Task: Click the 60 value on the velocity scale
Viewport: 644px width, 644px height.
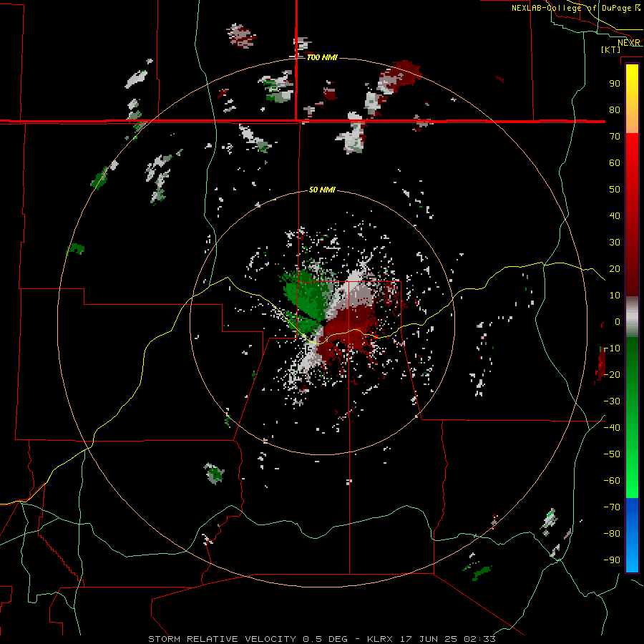Action: pos(615,162)
